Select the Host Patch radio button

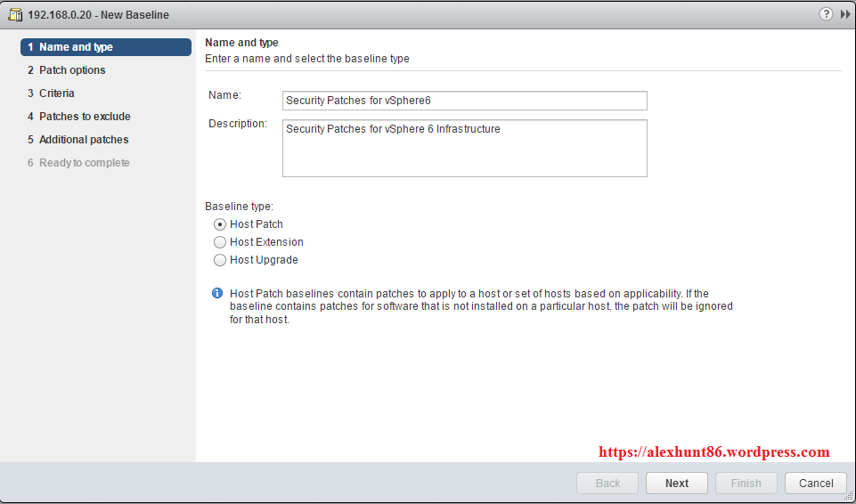click(219, 224)
